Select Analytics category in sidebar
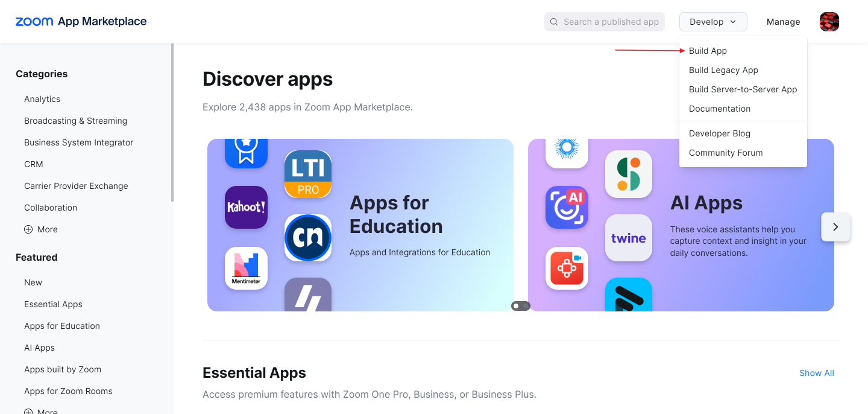 42,99
